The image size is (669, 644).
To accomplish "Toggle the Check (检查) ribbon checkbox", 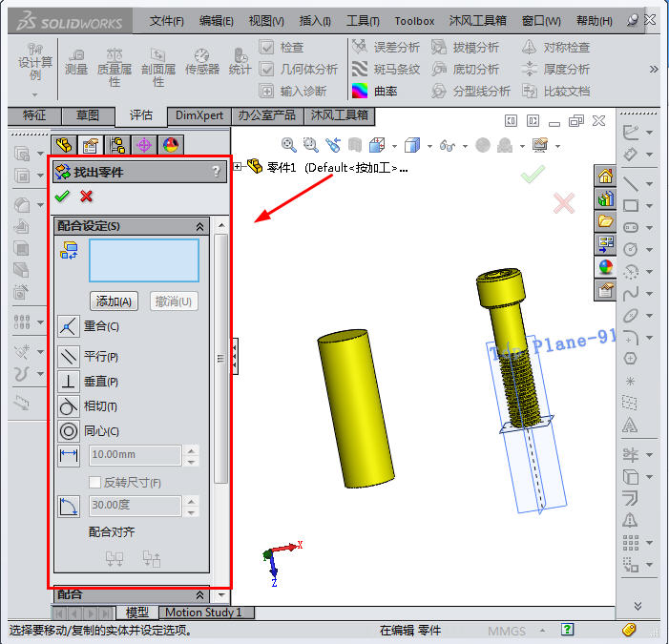I will pos(267,48).
